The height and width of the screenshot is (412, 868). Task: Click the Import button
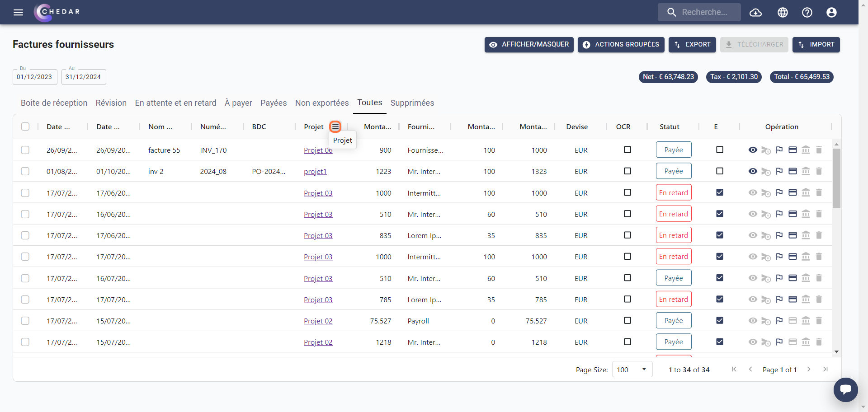[x=816, y=45]
